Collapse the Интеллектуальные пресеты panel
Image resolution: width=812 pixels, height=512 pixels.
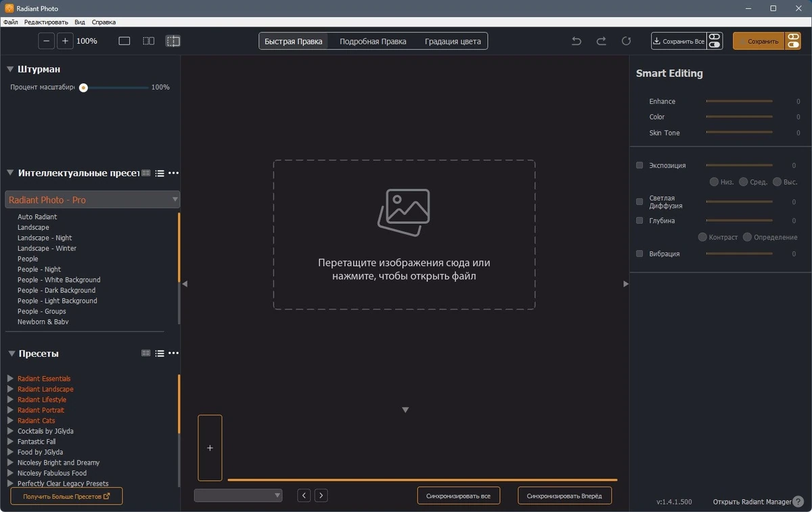pyautogui.click(x=10, y=173)
